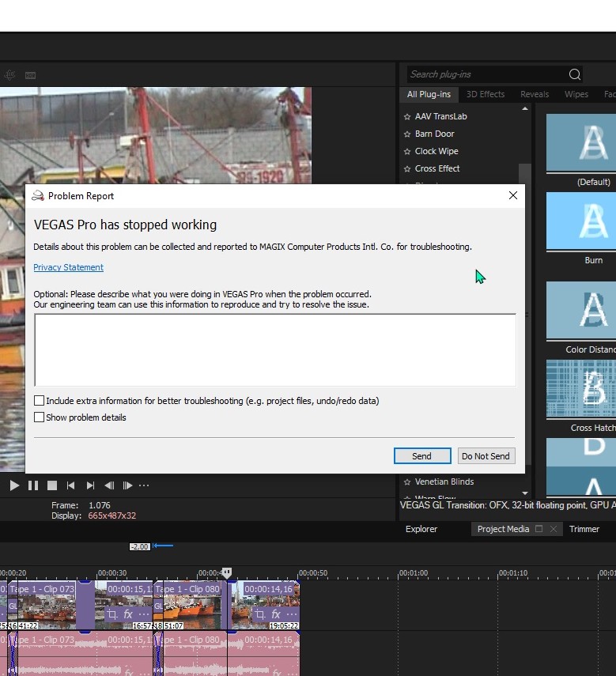Screen dimensions: 616x676
Task: Toggle the HDR preview icon
Action: (30, 75)
